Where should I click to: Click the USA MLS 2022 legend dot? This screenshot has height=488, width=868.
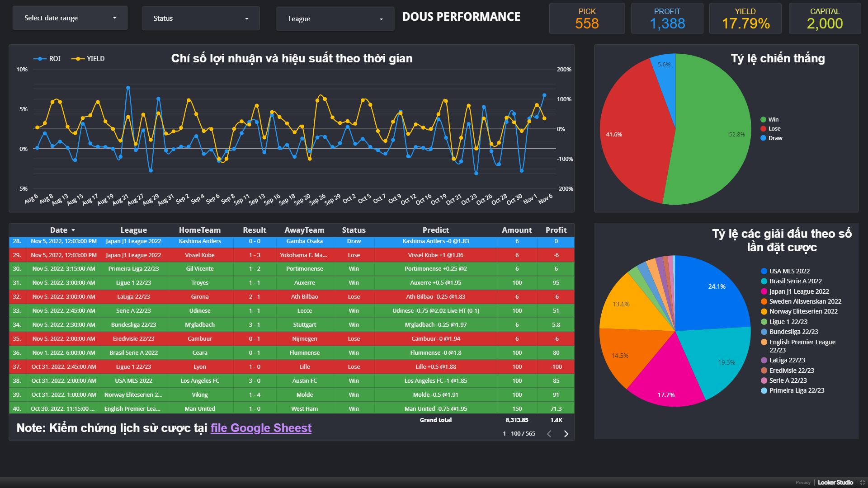764,271
